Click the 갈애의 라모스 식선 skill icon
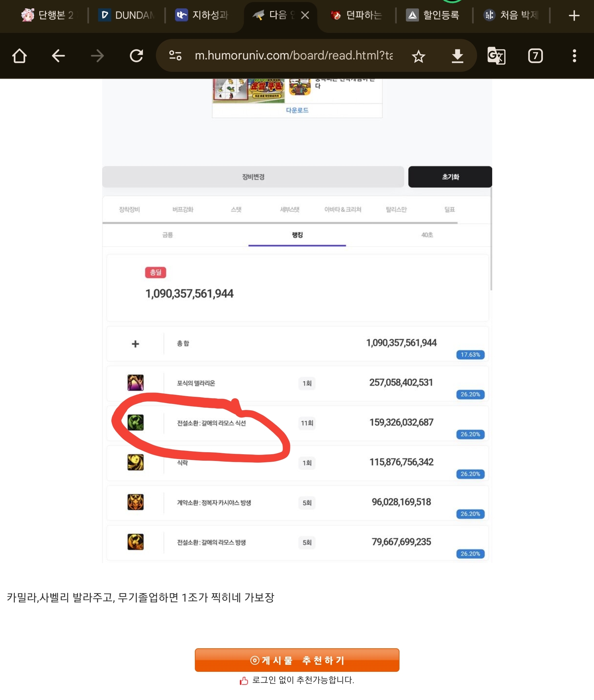594x700 pixels. (x=135, y=422)
